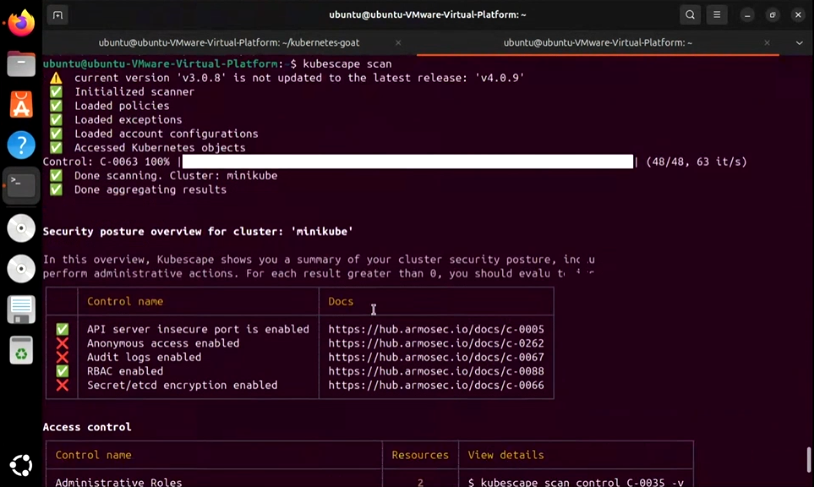Click check mark beside Loaded account configurations
The image size is (814, 487).
[x=56, y=134]
